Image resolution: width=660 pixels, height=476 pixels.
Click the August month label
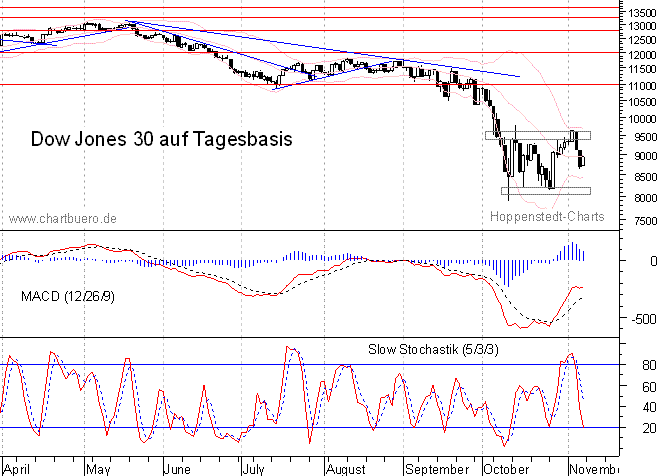point(346,469)
